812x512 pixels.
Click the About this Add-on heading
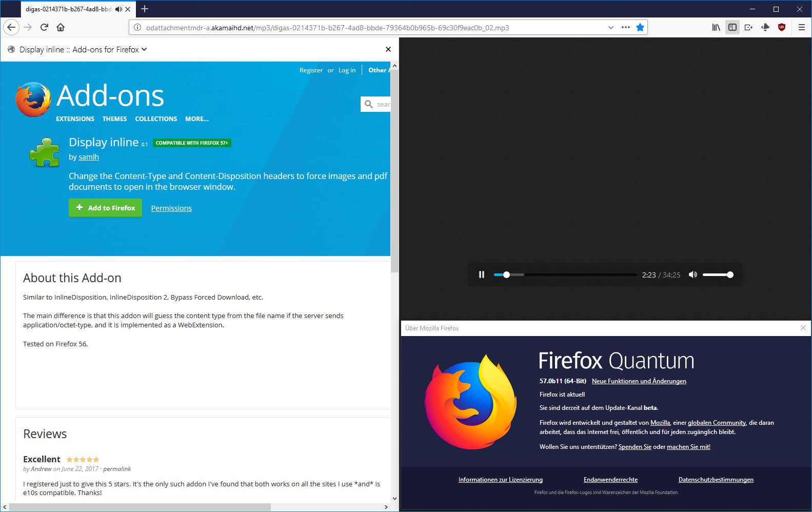(x=72, y=278)
